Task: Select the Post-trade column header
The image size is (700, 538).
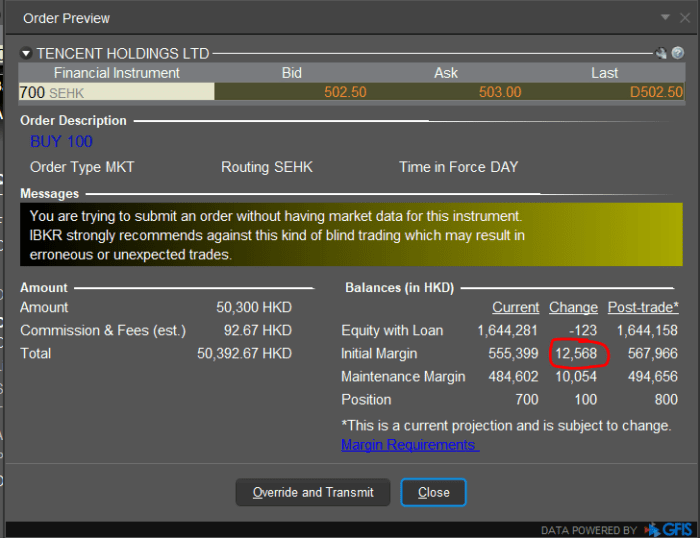Action: point(643,307)
